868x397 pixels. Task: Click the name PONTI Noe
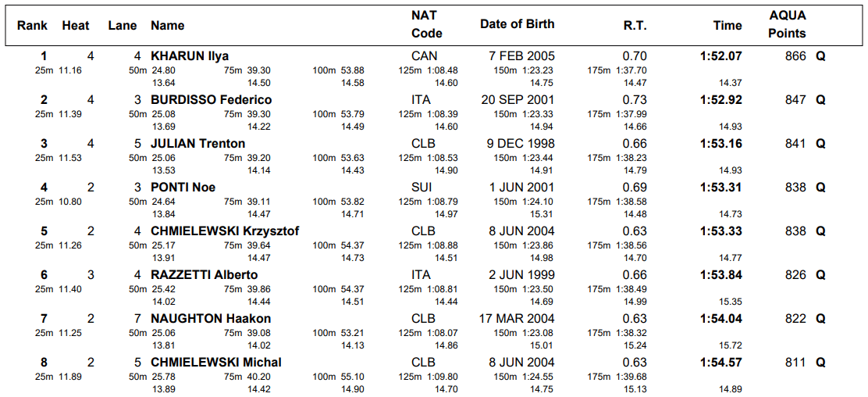(x=183, y=188)
